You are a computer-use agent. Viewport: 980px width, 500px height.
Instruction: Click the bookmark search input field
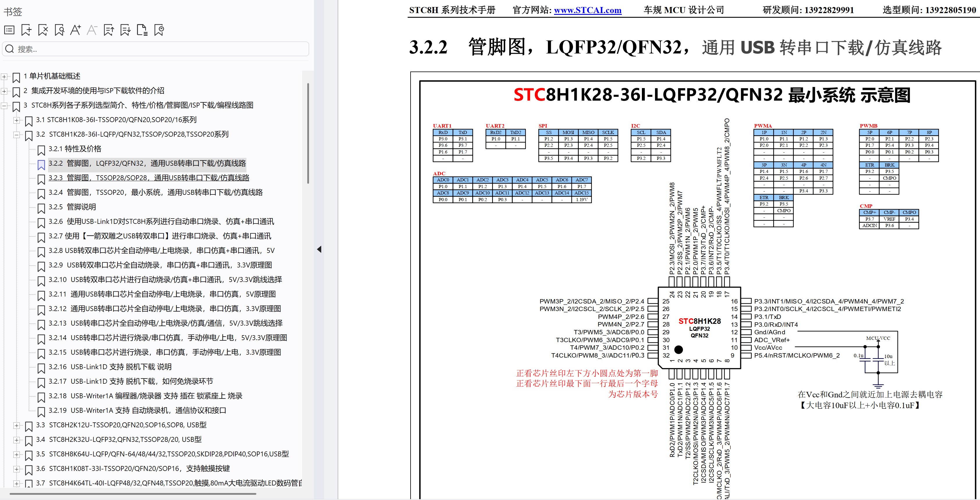pyautogui.click(x=156, y=49)
